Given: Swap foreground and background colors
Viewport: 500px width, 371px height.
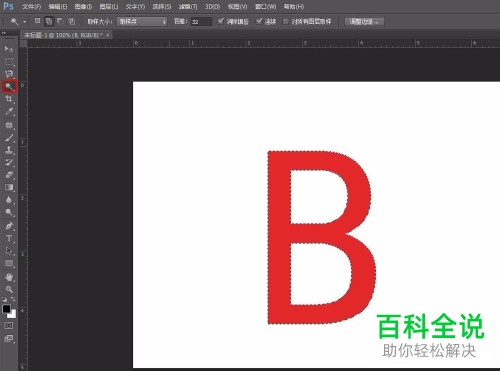Looking at the screenshot, I should click(13, 299).
